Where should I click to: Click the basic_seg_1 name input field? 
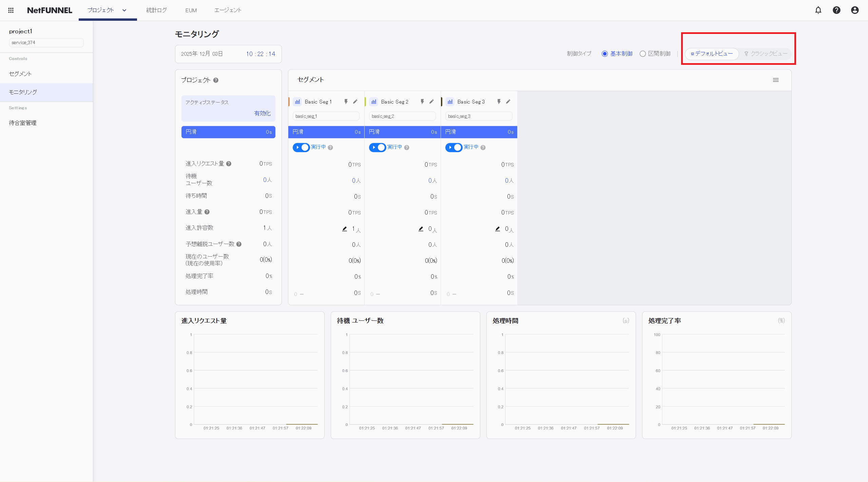coord(325,116)
